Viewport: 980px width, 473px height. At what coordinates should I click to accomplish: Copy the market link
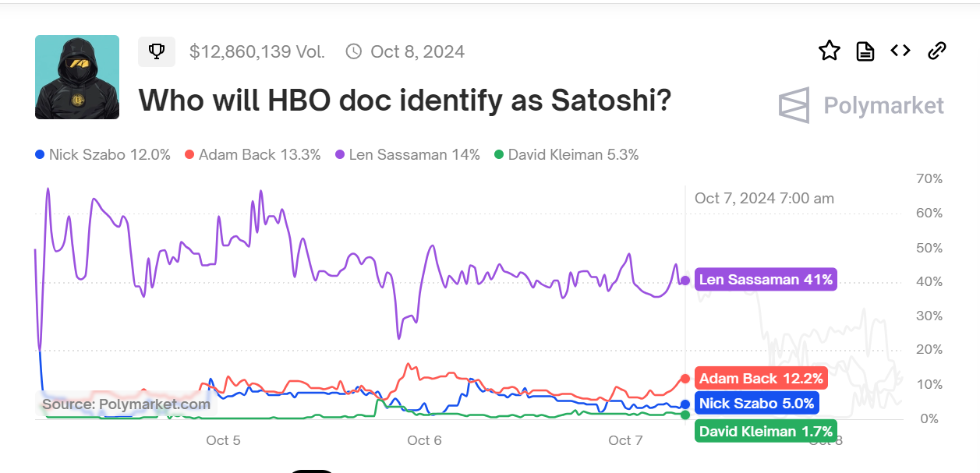[936, 50]
